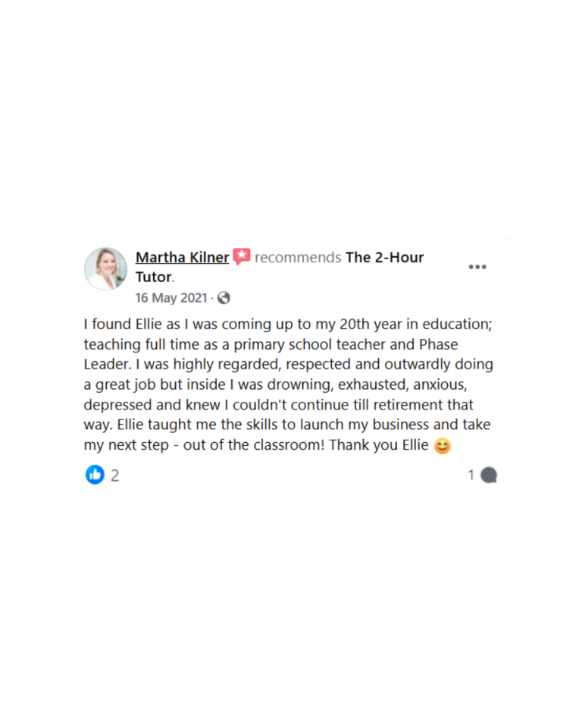This screenshot has height=728, width=582.
Task: Visit The 2-Hour Tutor page
Action: (383, 257)
